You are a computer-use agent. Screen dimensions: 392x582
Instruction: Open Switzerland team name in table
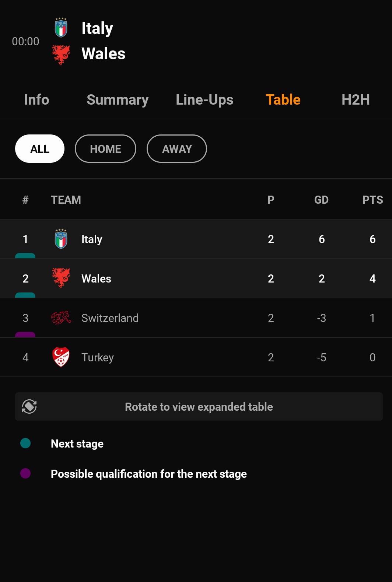point(110,318)
